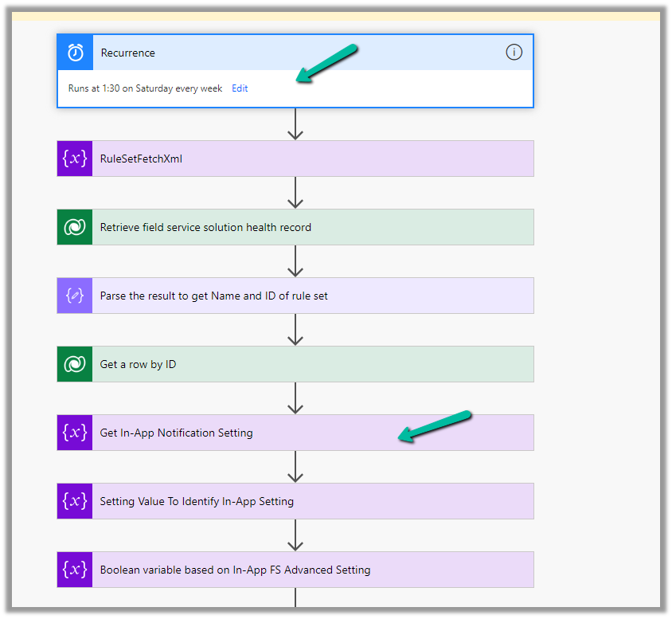Image resolution: width=672 pixels, height=619 pixels.
Task: Expand Boolean variable based on In-App FS step
Action: tap(311, 570)
